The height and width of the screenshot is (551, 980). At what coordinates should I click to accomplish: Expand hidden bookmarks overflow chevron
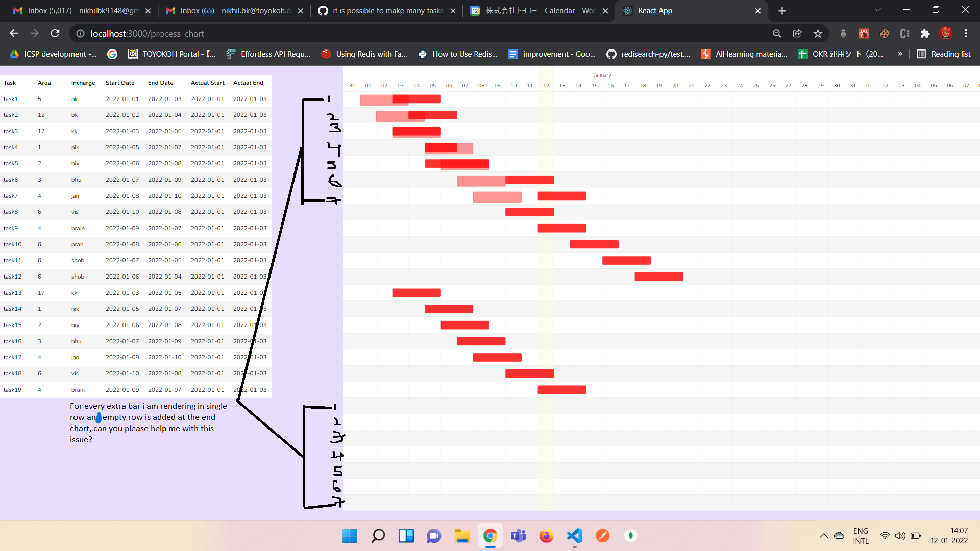click(900, 54)
